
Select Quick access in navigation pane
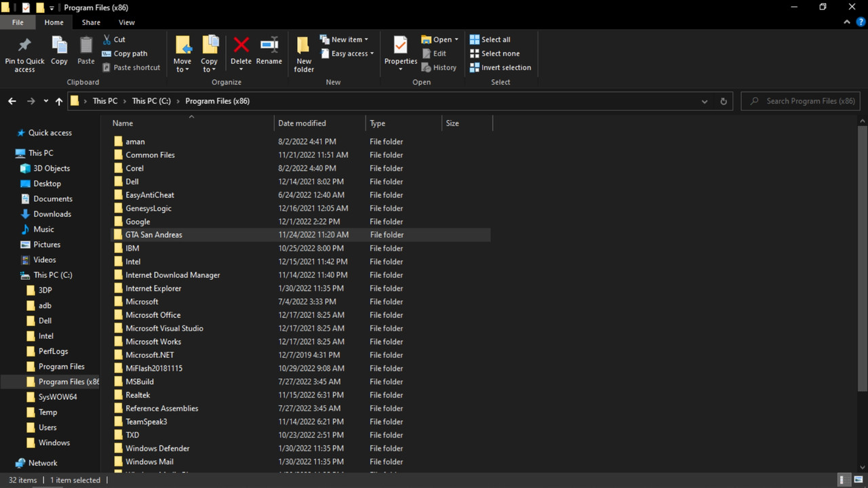pos(50,133)
